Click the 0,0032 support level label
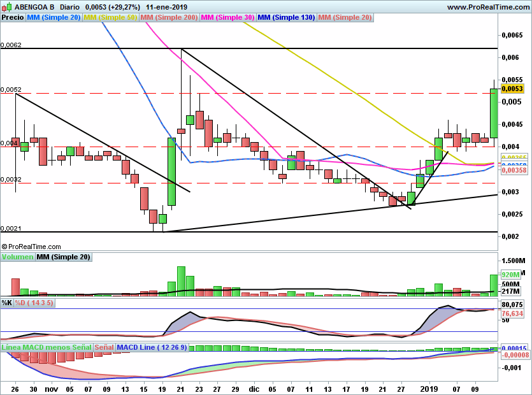This screenshot has height=395, width=532. click(x=11, y=180)
